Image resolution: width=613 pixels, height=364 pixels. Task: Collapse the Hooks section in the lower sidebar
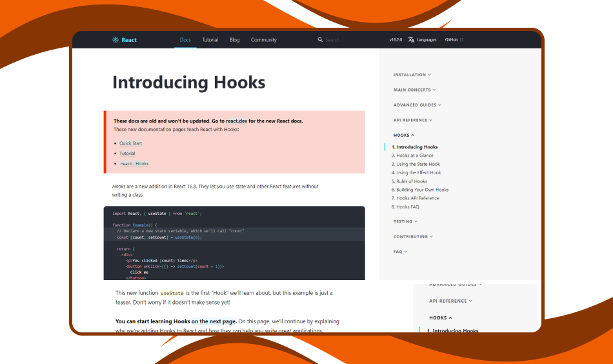tap(441, 318)
